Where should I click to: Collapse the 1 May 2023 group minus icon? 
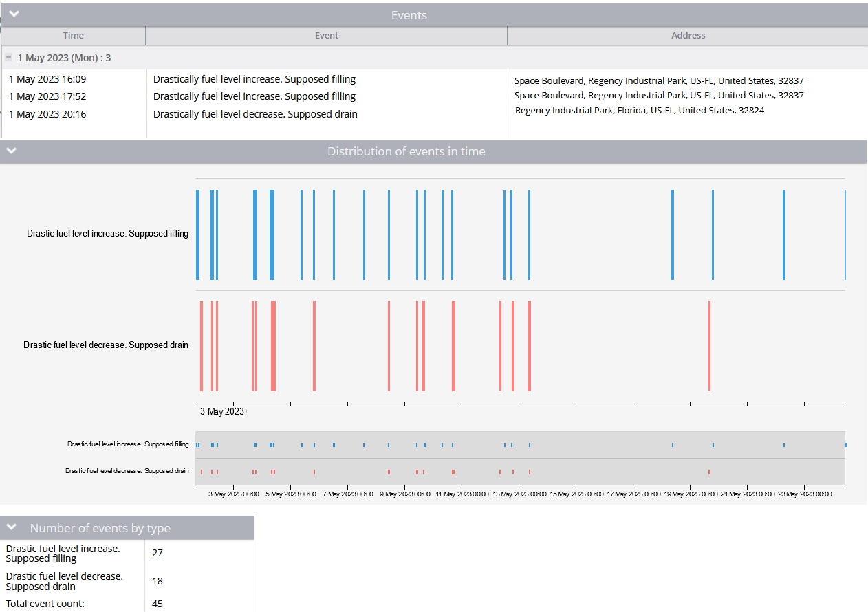pos(9,58)
